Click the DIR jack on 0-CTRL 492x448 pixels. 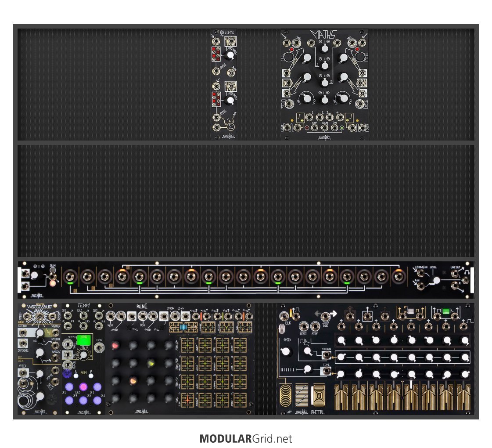click(325, 317)
